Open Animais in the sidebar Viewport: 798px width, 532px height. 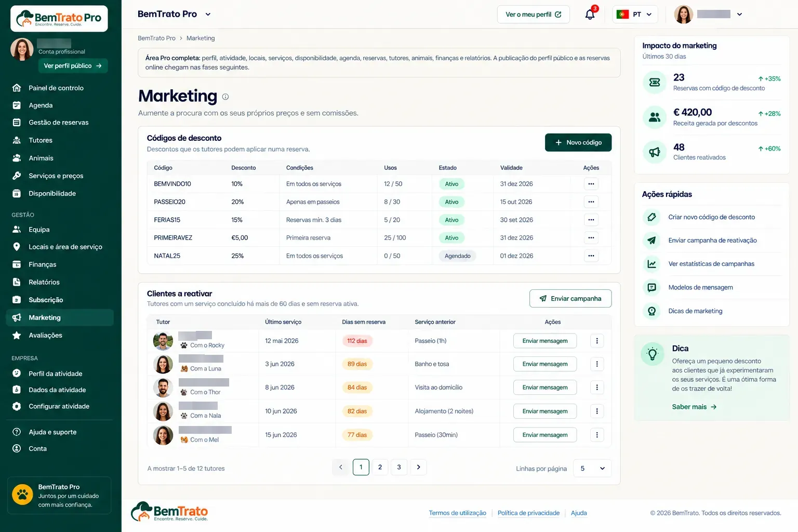(x=41, y=158)
